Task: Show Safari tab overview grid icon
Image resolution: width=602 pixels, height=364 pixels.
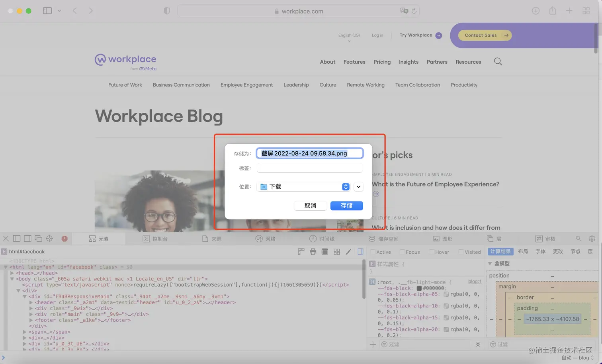Action: tap(586, 11)
